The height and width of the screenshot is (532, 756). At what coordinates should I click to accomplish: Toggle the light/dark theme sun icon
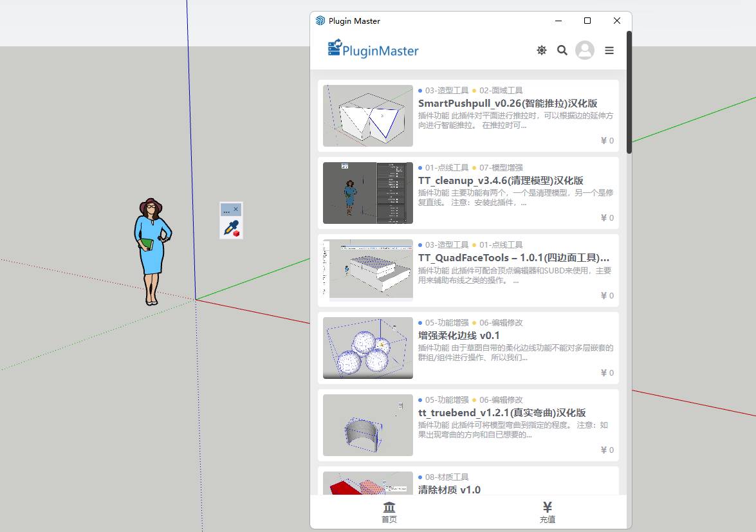pos(542,50)
